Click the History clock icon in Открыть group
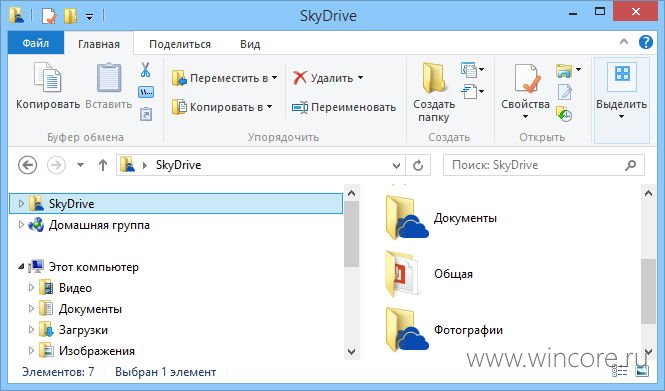This screenshot has height=391, width=665. pyautogui.click(x=564, y=114)
